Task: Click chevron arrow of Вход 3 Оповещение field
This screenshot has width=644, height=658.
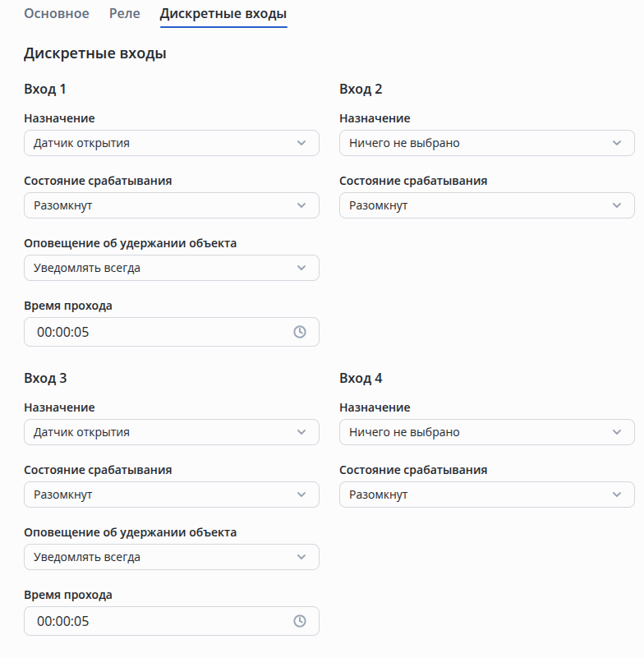Action: [301, 557]
